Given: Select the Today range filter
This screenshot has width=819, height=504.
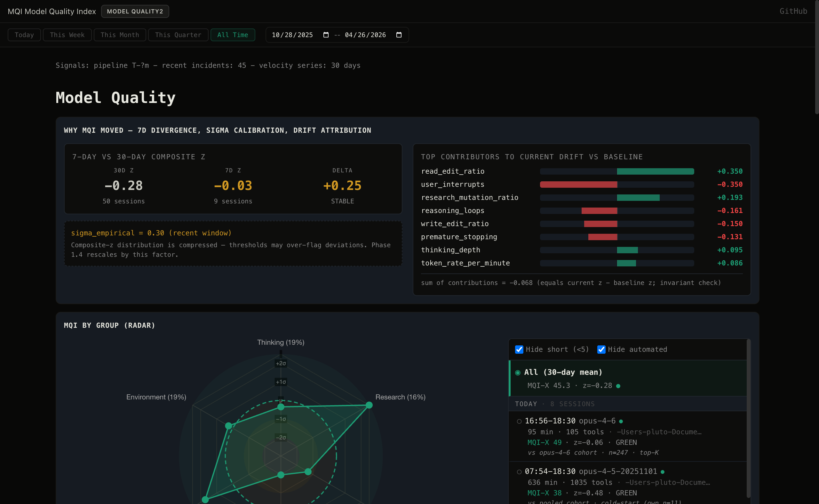Looking at the screenshot, I should point(24,35).
